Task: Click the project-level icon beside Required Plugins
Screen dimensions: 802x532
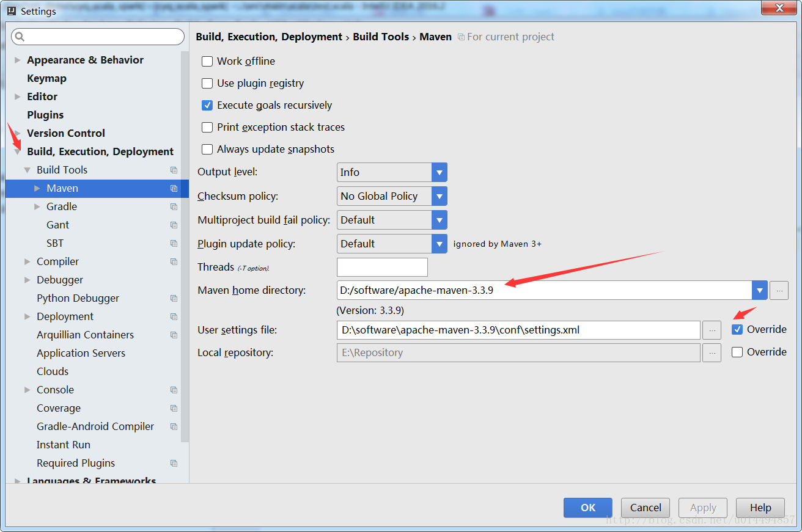Action: 174,463
